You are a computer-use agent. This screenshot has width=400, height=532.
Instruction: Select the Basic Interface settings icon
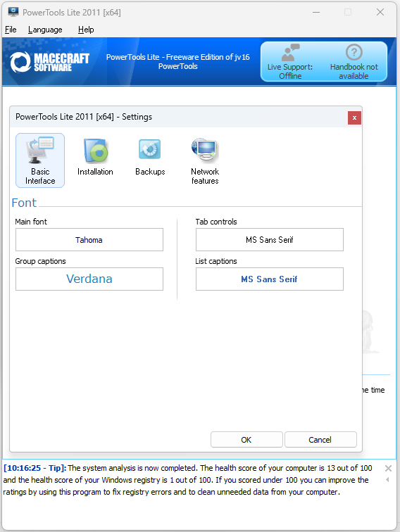(x=40, y=160)
